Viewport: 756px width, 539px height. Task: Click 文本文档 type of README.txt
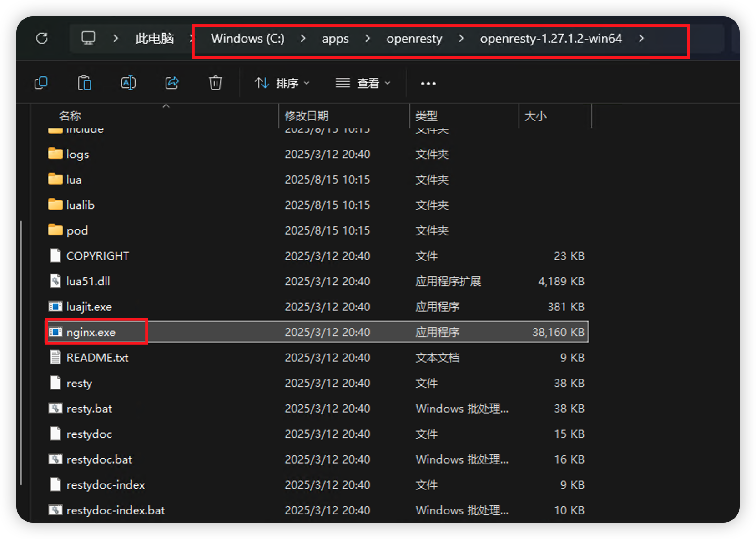437,358
